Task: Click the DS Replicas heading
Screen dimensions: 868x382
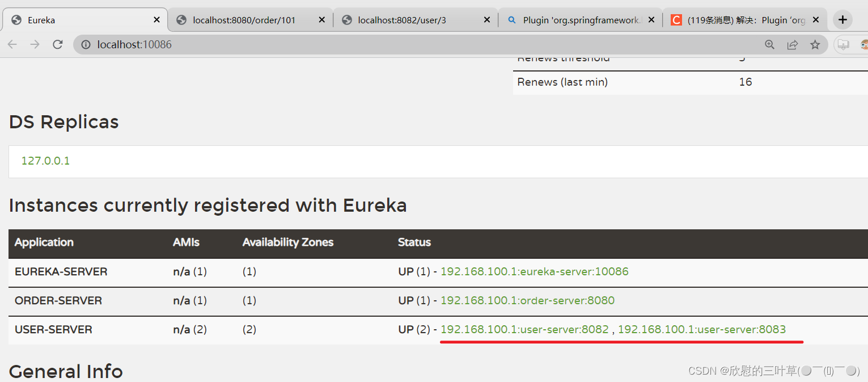Action: 64,121
